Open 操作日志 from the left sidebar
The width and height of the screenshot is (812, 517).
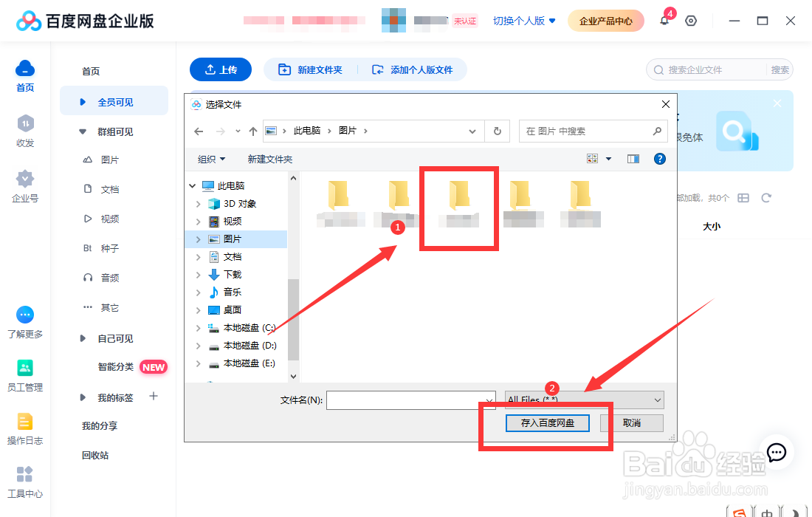pos(24,427)
